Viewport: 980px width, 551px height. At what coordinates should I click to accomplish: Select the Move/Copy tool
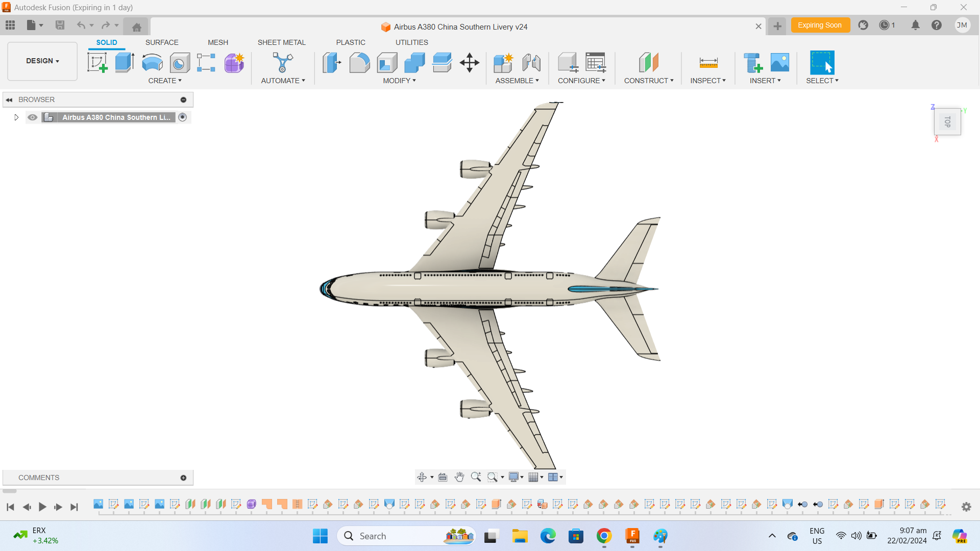pyautogui.click(x=469, y=62)
